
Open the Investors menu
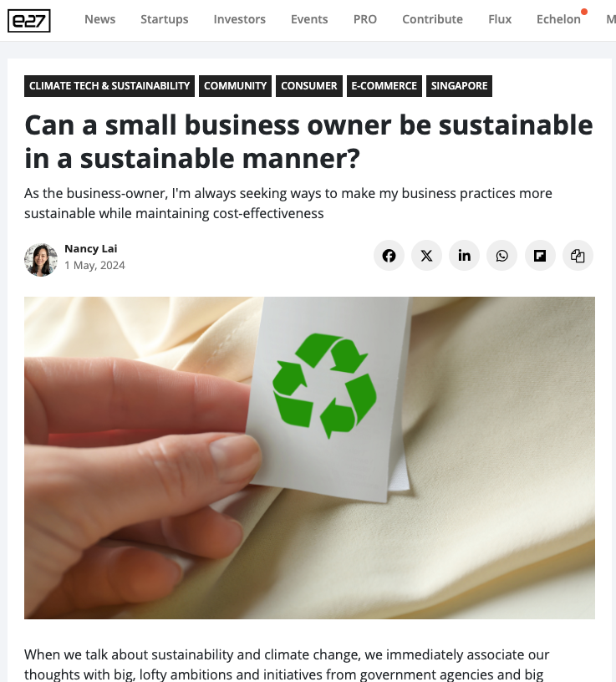pos(240,19)
